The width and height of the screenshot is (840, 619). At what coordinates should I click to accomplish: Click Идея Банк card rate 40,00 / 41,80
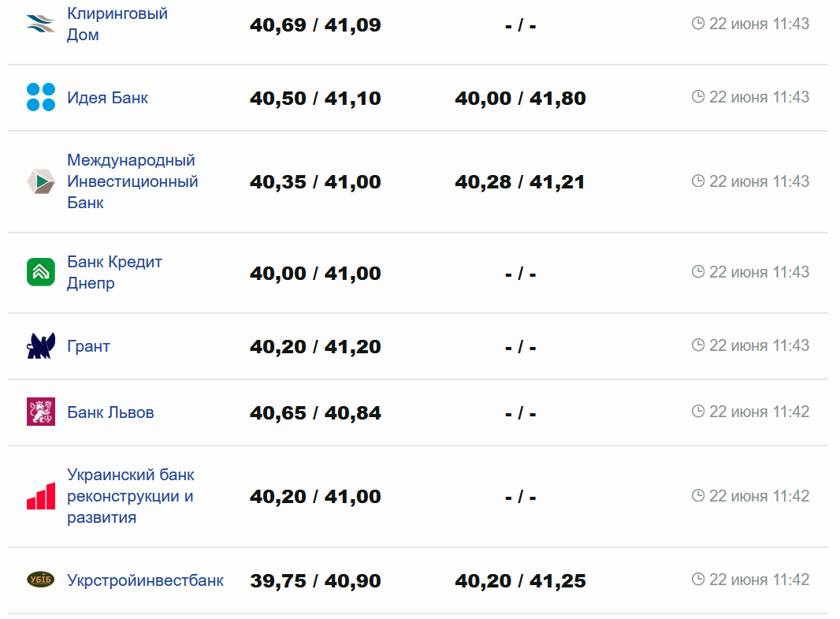pos(520,99)
